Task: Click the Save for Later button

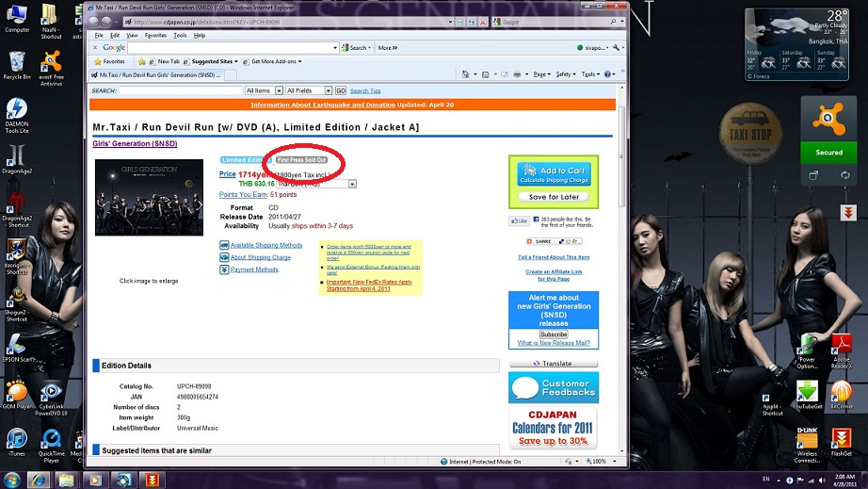Action: point(554,197)
